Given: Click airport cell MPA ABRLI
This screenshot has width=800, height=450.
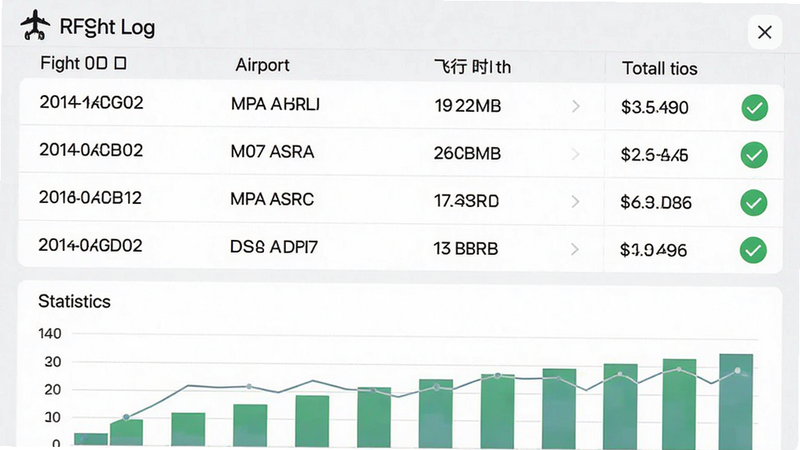Looking at the screenshot, I should click(x=276, y=104).
